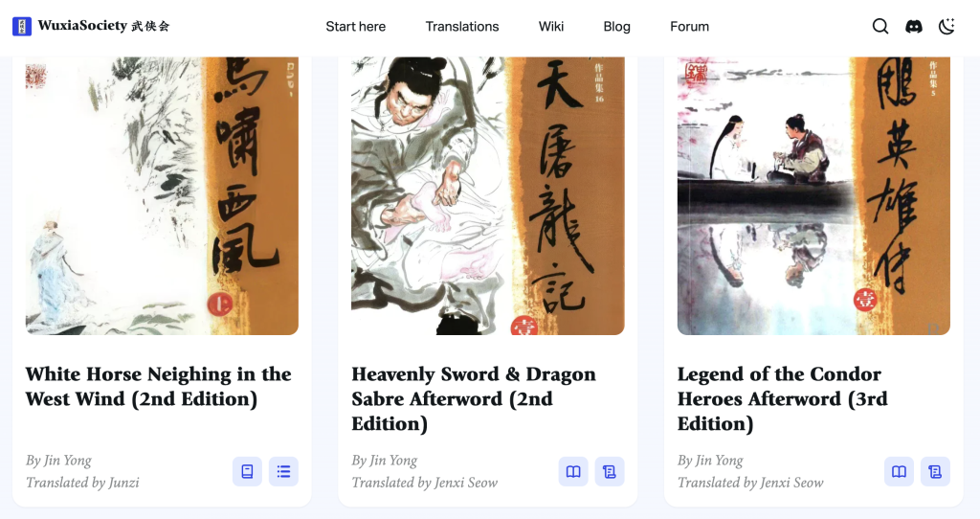Click open-book icon on Condor Heroes card
The width and height of the screenshot is (980, 519).
click(x=899, y=471)
